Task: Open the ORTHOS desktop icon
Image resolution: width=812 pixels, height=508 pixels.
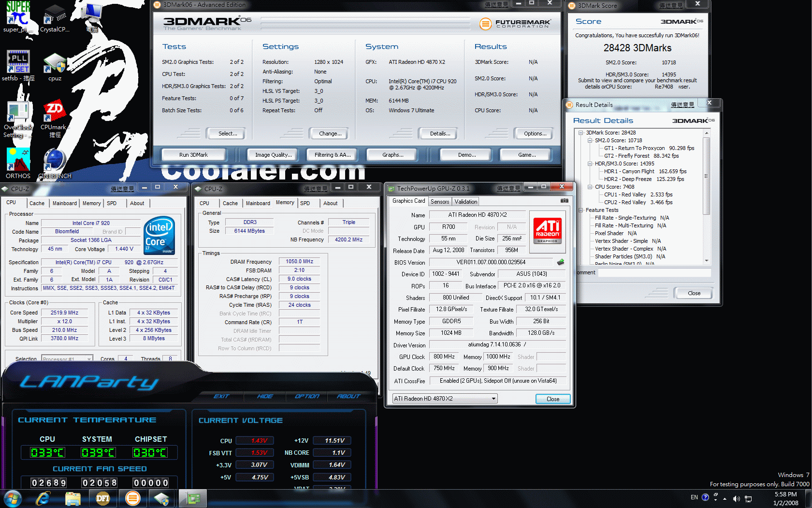Action: pos(18,164)
